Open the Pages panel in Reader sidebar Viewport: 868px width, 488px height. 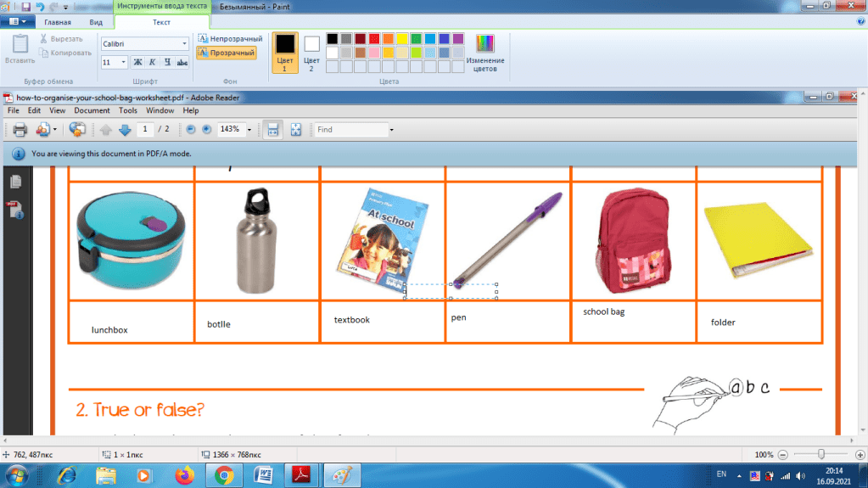click(15, 182)
